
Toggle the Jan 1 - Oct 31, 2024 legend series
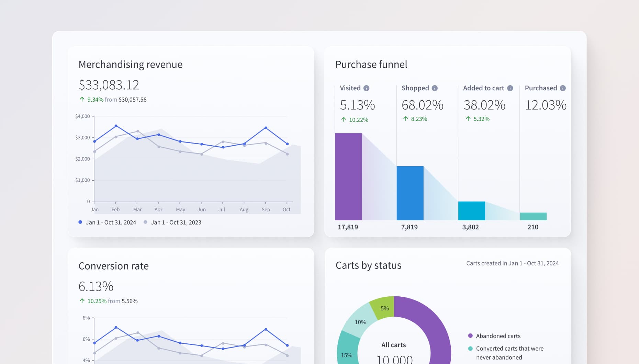[107, 223]
